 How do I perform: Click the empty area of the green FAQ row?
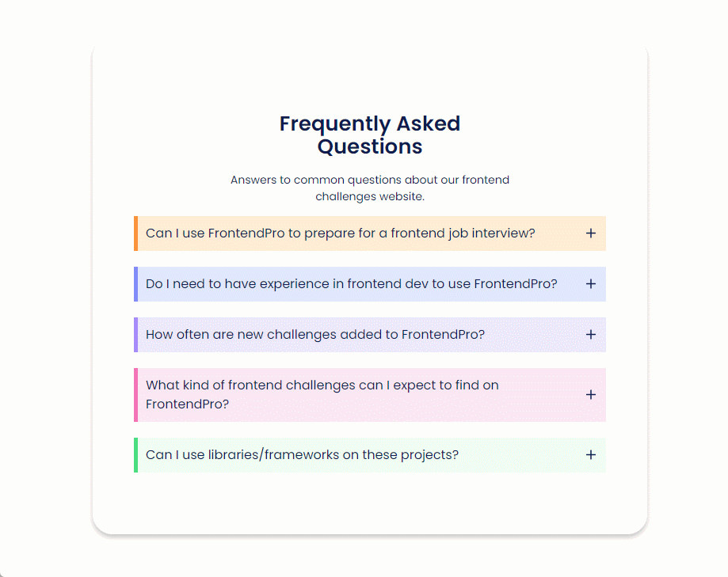pos(520,454)
